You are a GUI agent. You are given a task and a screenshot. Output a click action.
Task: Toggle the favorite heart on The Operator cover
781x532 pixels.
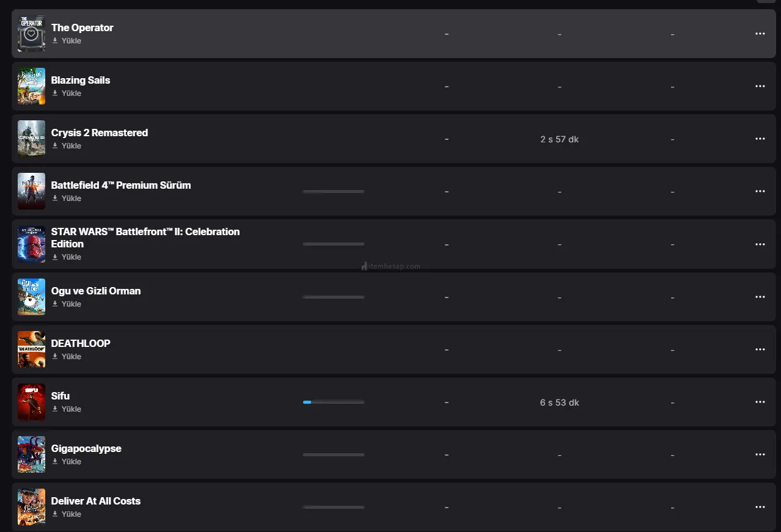tap(31, 34)
